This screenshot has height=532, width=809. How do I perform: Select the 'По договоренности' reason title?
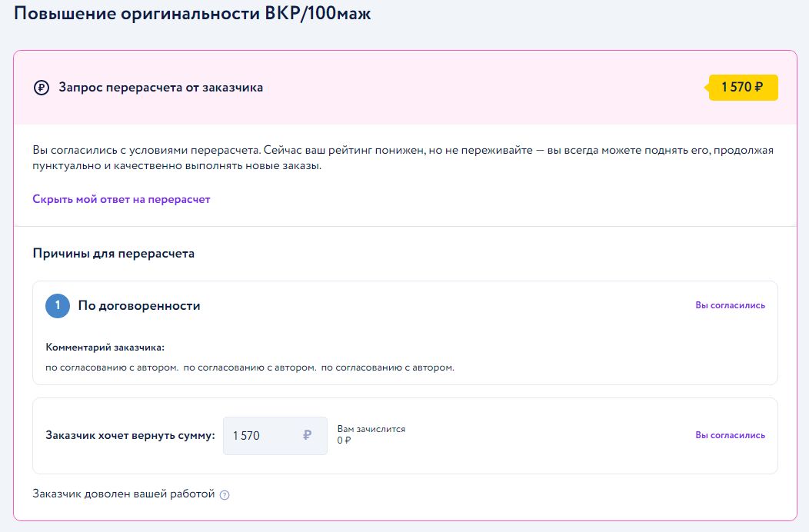pyautogui.click(x=139, y=306)
